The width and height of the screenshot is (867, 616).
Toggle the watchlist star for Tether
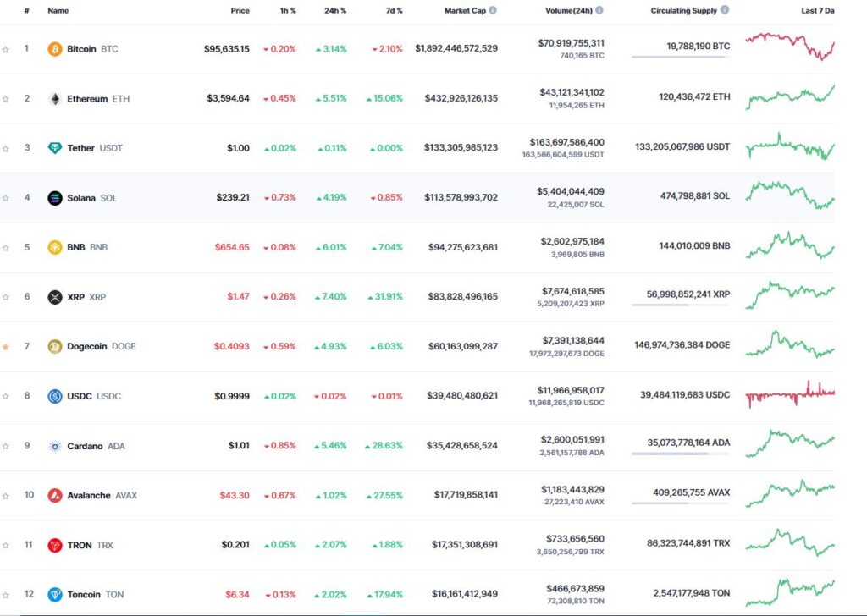6,149
